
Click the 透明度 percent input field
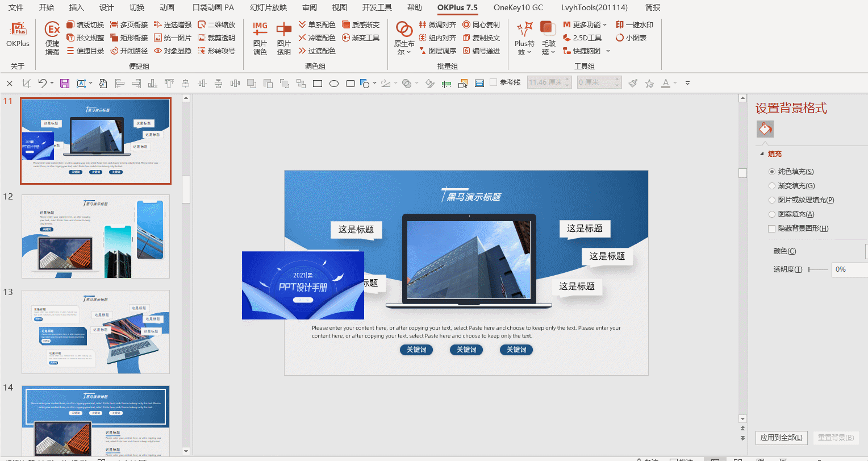[x=849, y=269]
